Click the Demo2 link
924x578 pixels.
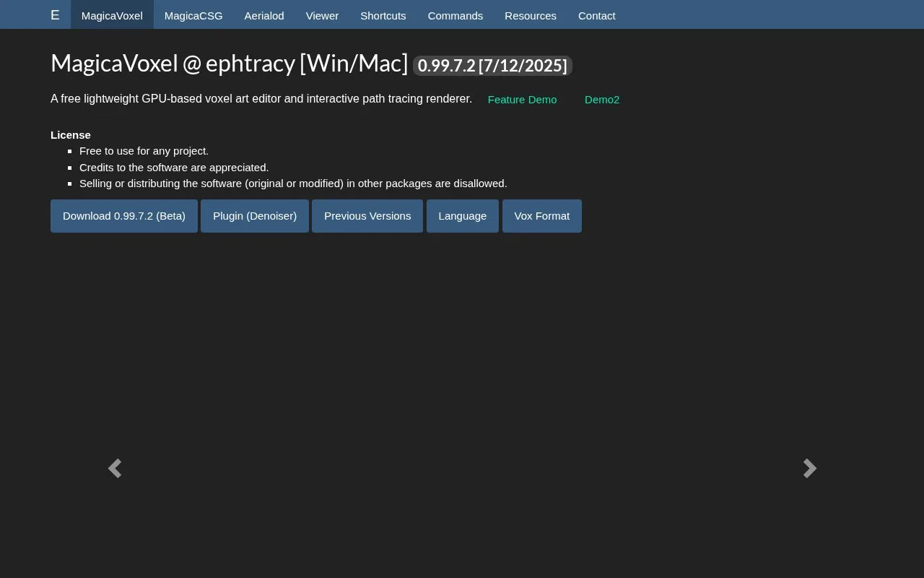click(602, 100)
